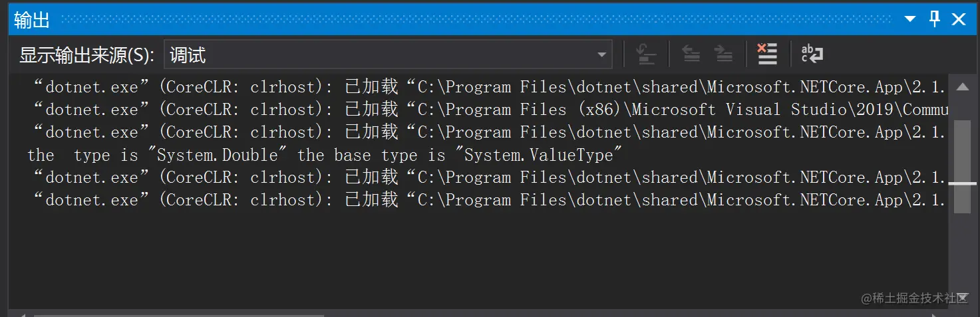Click the horizontal scrollbar thumb at the bottom

click(x=180, y=315)
